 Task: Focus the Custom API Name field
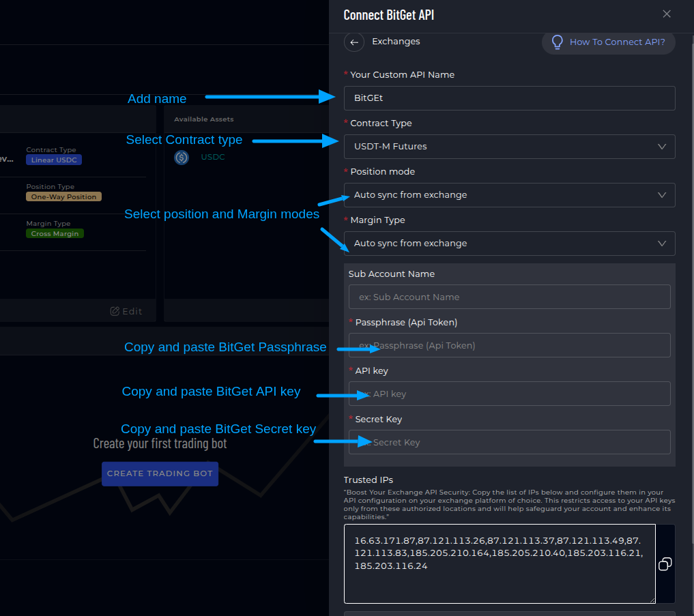pyautogui.click(x=509, y=98)
